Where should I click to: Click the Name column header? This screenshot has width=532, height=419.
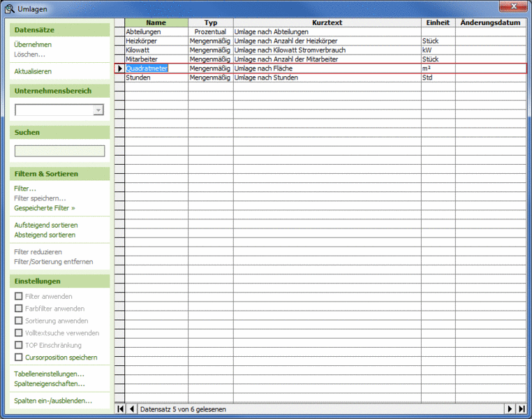pyautogui.click(x=156, y=23)
